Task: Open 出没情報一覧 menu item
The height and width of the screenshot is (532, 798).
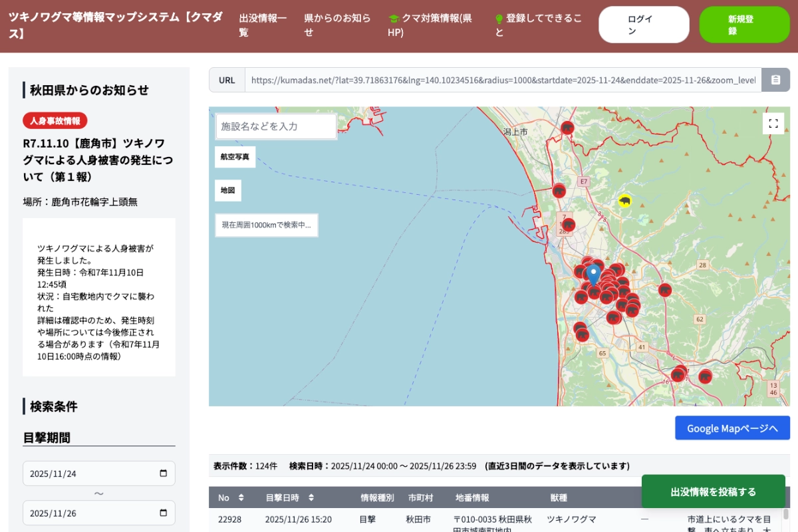Action: [263, 25]
